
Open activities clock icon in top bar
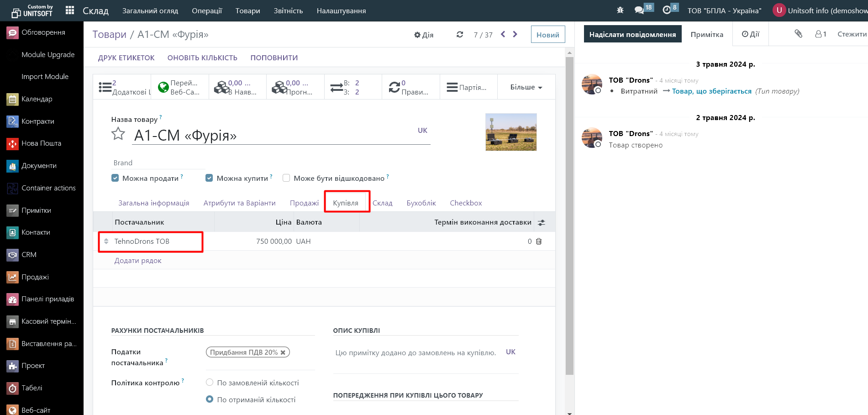click(x=667, y=10)
